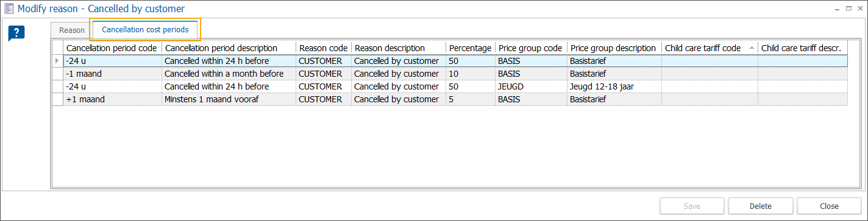Click the Child care tariff descr. column header

coord(802,48)
